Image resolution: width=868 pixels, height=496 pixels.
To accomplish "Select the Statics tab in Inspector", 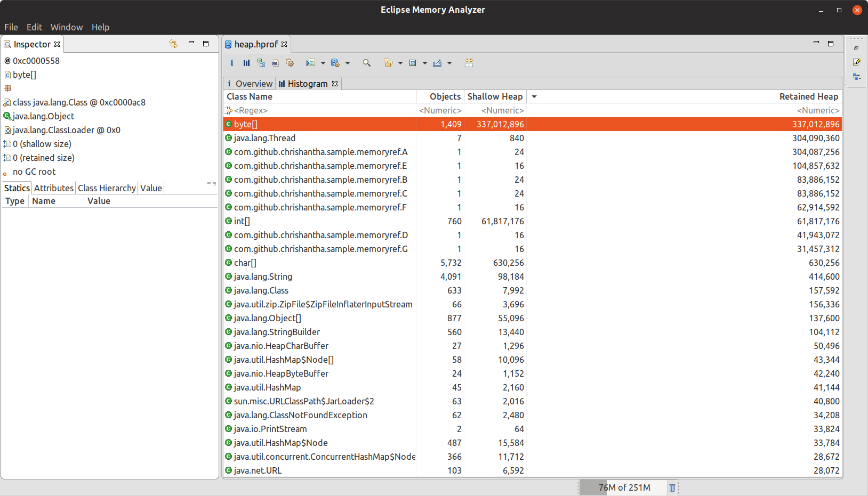I will point(17,188).
